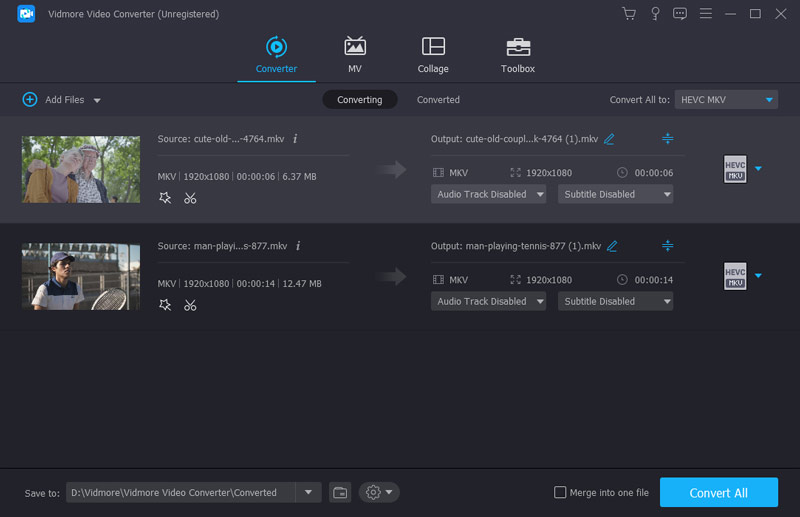Click the edit effects star icon for tennis video
This screenshot has width=800, height=517.
pyautogui.click(x=165, y=305)
